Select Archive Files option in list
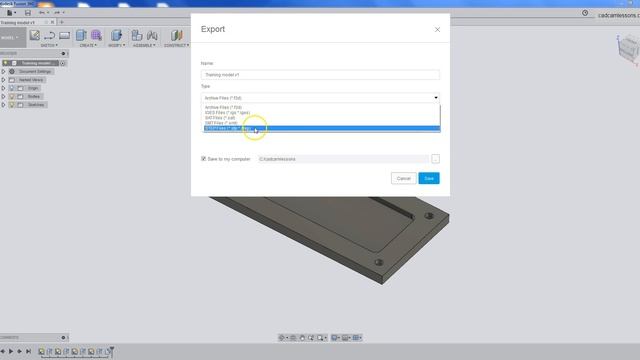 pyautogui.click(x=322, y=107)
